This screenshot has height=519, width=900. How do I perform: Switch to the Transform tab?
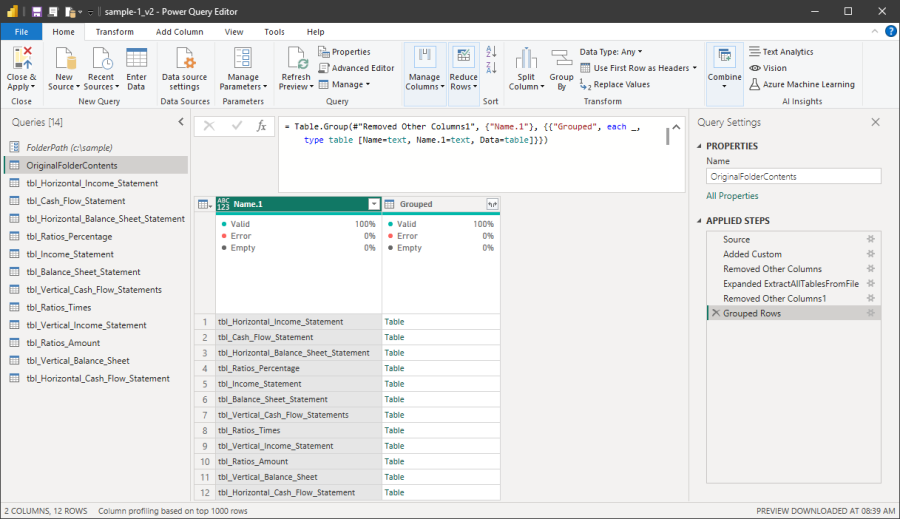point(114,32)
